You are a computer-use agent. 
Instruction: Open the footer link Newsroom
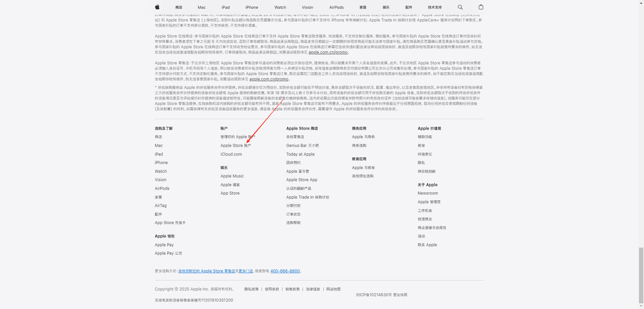pos(428,193)
